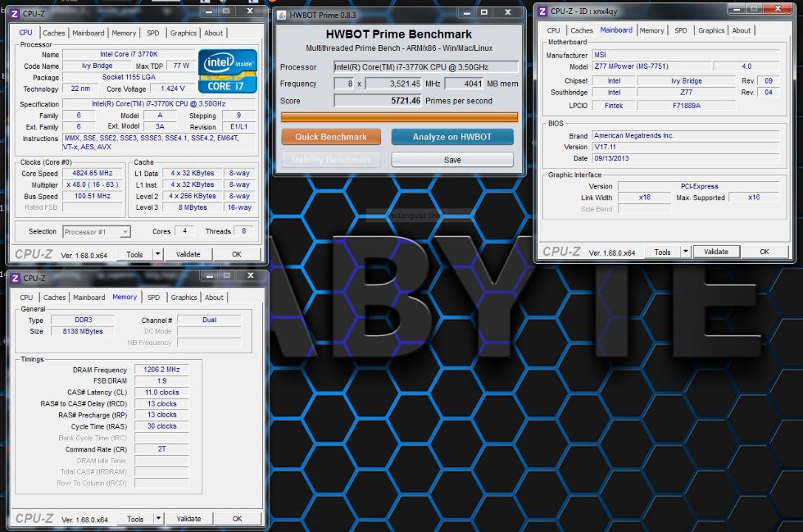Click Tools button in Mainboard window

662,251
